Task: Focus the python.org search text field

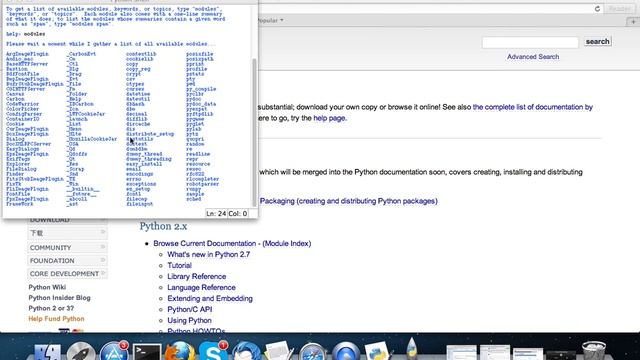Action: pos(530,42)
